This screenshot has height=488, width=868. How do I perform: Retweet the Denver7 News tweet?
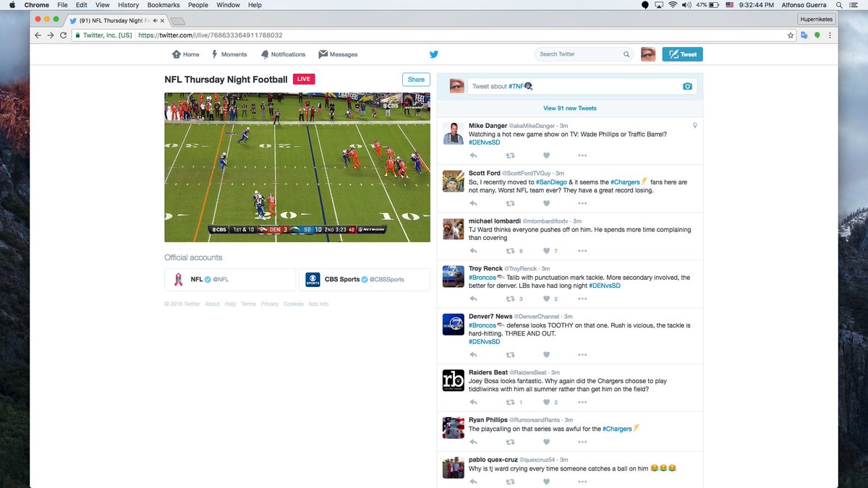[510, 355]
